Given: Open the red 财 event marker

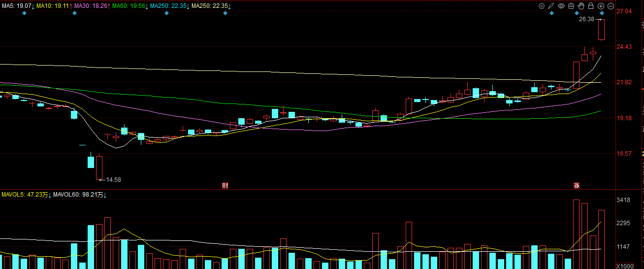Looking at the screenshot, I should coord(225,186).
